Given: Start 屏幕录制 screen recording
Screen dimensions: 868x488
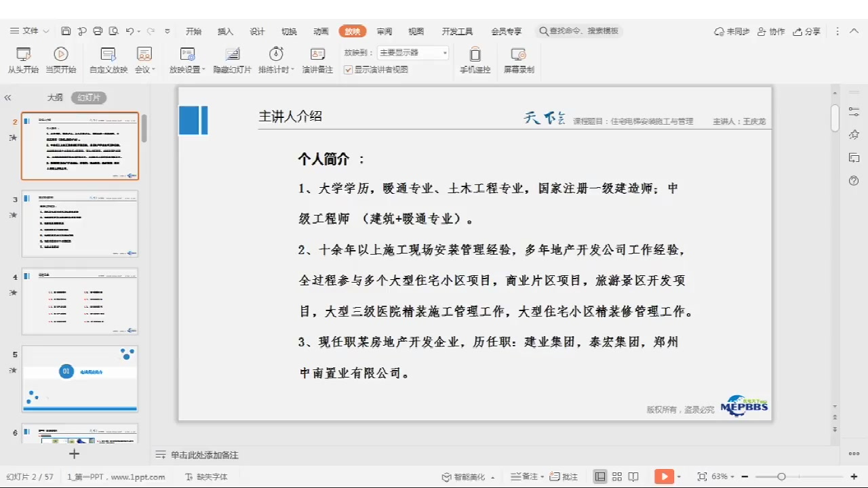Looking at the screenshot, I should click(518, 55).
